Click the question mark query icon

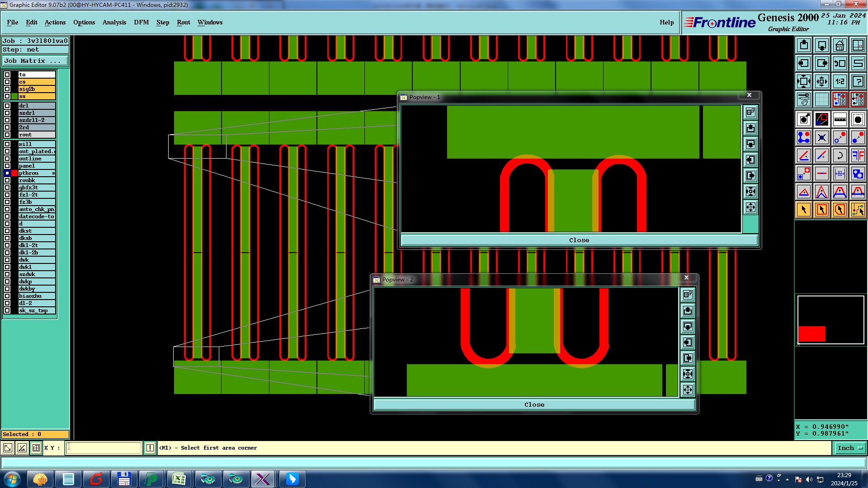[x=858, y=81]
